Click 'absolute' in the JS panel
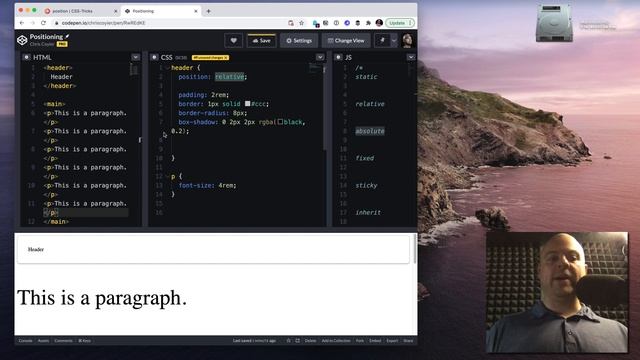 pyautogui.click(x=370, y=131)
